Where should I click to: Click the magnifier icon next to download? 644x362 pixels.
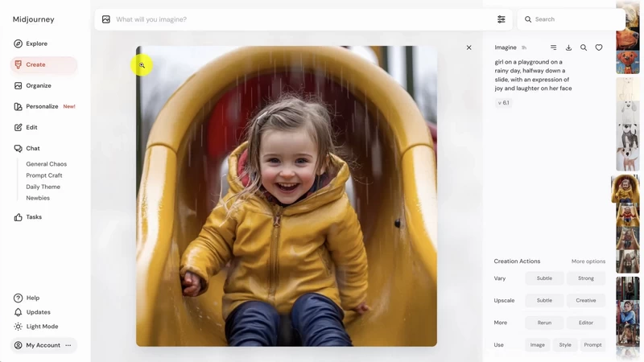coord(583,47)
